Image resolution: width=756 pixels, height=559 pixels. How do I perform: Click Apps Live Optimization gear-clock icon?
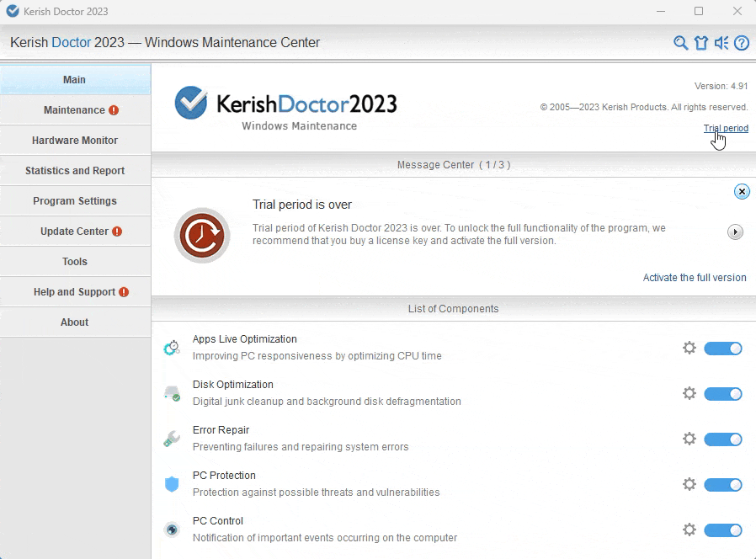tap(172, 348)
